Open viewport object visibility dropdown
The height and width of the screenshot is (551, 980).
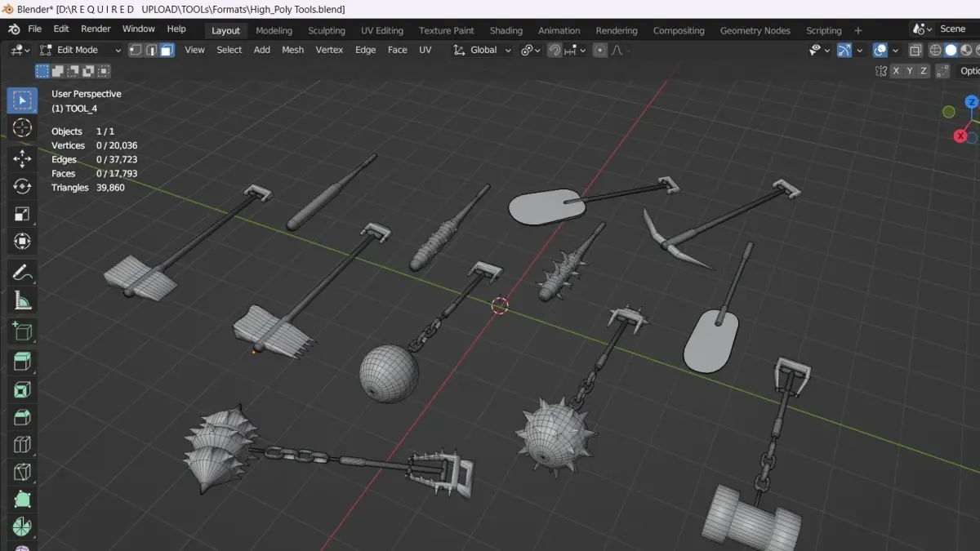pyautogui.click(x=819, y=50)
